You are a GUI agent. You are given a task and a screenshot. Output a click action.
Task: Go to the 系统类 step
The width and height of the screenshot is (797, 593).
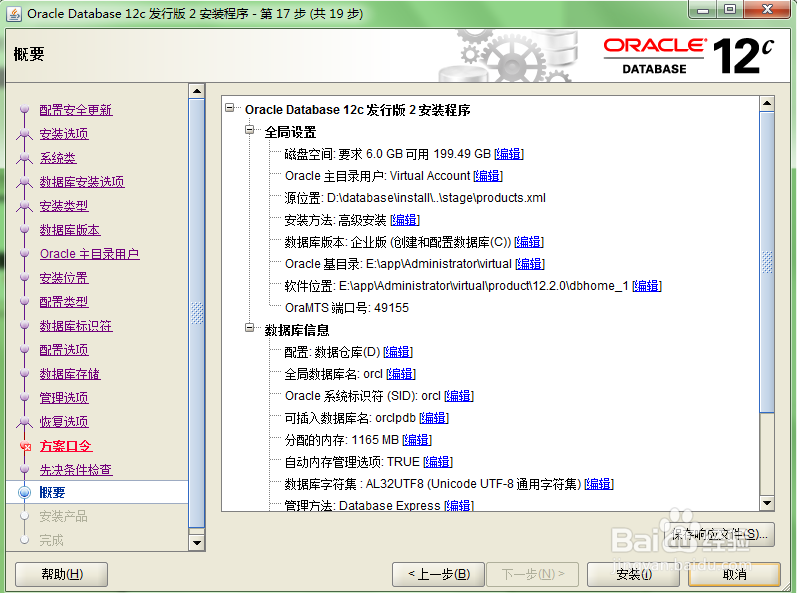[x=58, y=158]
